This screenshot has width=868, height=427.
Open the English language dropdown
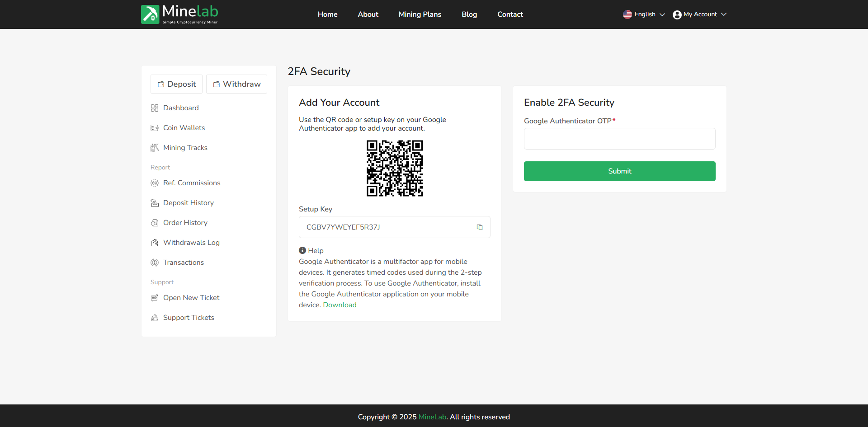pos(644,14)
